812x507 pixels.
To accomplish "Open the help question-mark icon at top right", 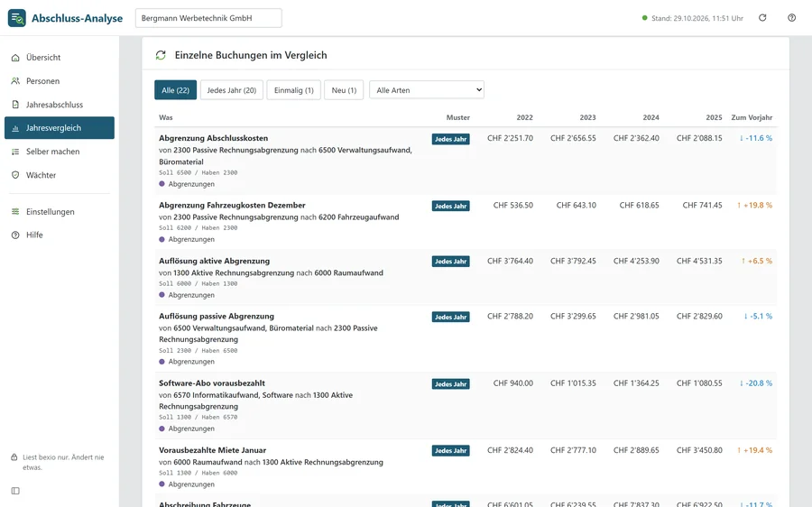I will [x=792, y=18].
